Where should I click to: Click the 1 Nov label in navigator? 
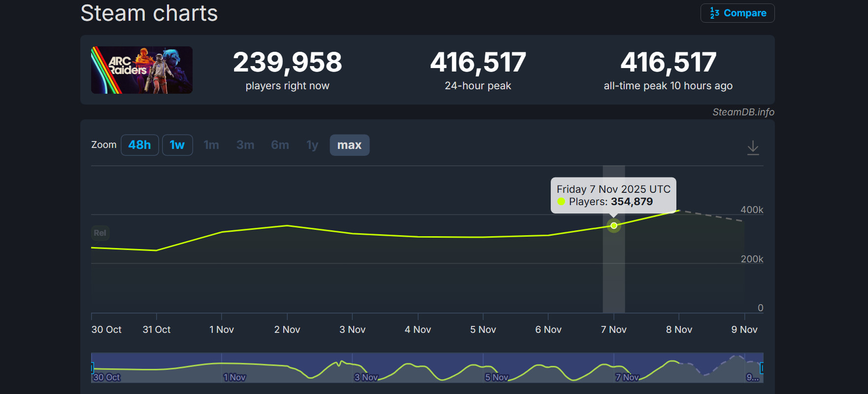[x=234, y=377]
